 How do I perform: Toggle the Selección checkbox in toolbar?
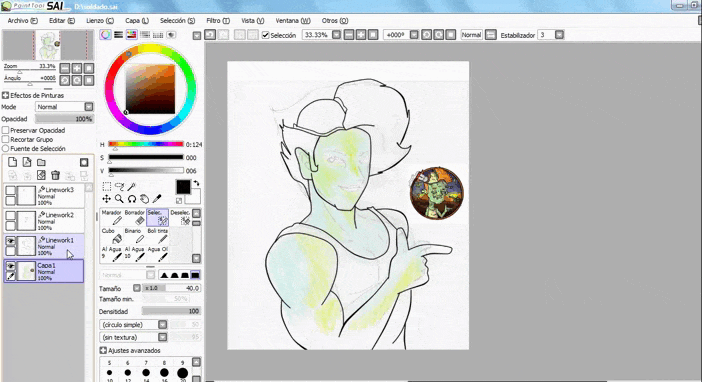(x=265, y=35)
